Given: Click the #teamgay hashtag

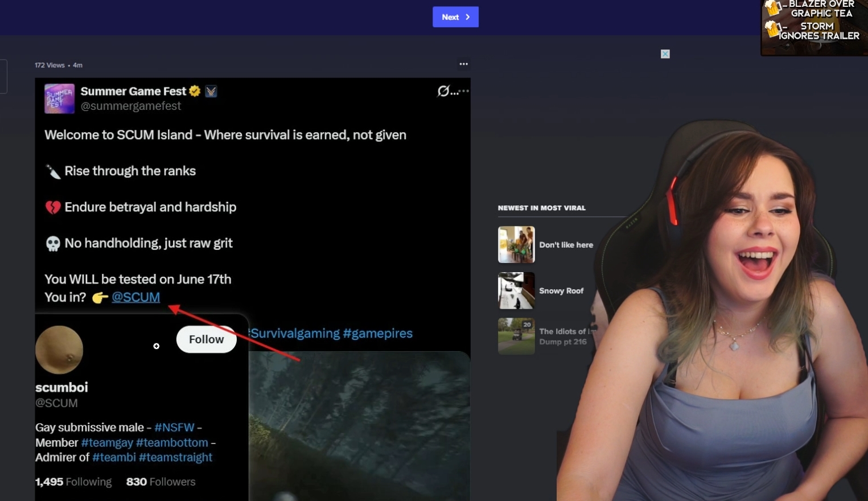Looking at the screenshot, I should coord(107,443).
